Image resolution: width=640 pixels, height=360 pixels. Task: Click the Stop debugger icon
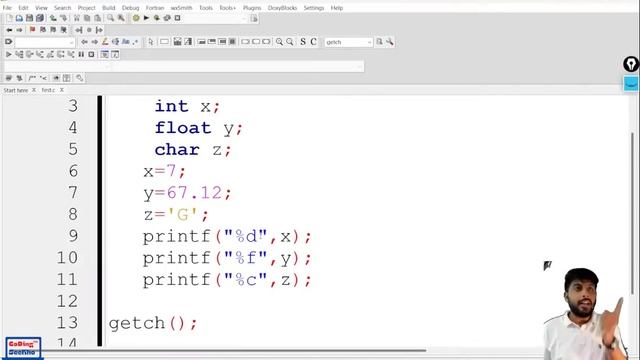(x=91, y=54)
